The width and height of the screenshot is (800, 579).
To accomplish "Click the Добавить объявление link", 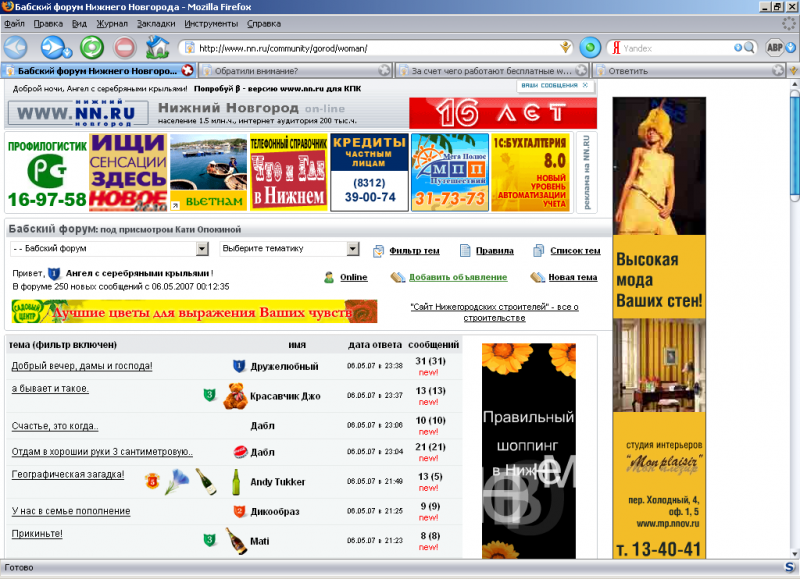I will click(x=458, y=278).
